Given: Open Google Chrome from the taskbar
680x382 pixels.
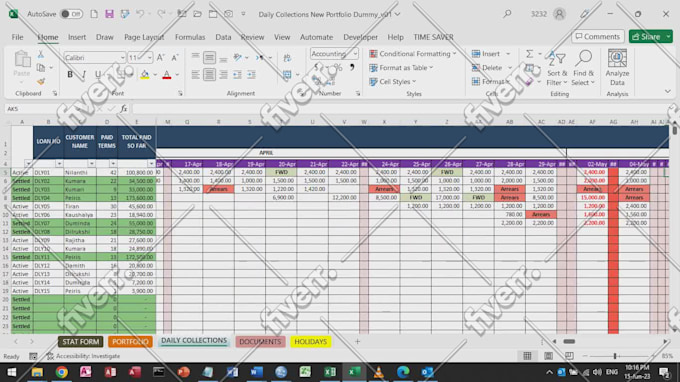Looking at the screenshot, I should pos(61,372).
